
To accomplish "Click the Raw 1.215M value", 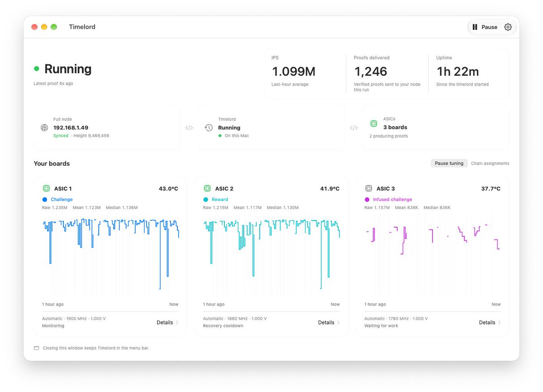I will coord(216,208).
